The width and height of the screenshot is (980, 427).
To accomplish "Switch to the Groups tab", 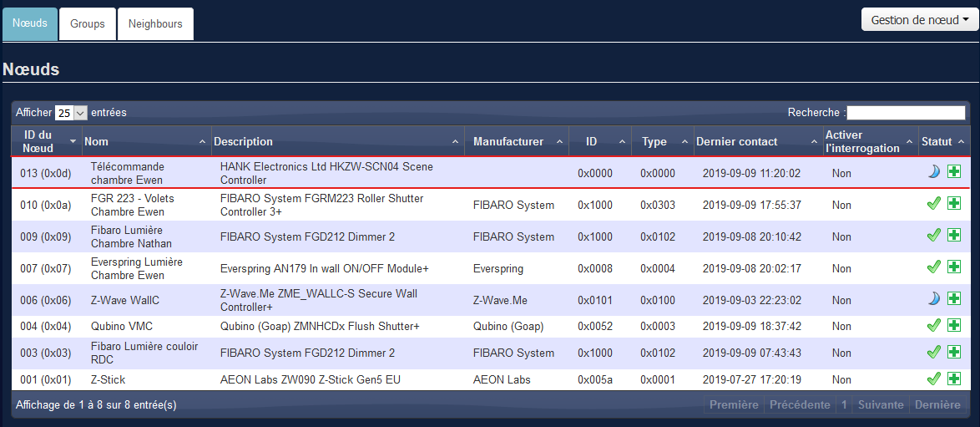I will [x=88, y=23].
